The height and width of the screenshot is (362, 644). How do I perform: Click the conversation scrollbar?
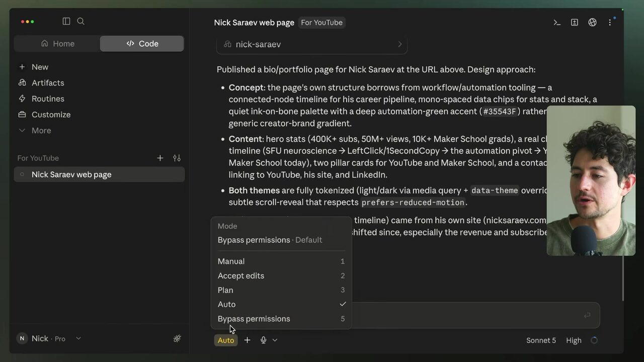pyautogui.click(x=622, y=278)
